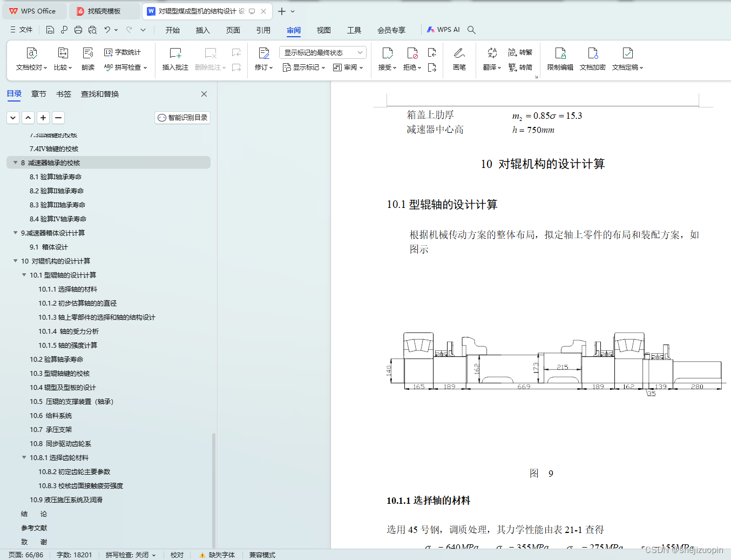The height and width of the screenshot is (560, 731).
Task: Open 限制编辑 restrict editing
Action: (560, 59)
